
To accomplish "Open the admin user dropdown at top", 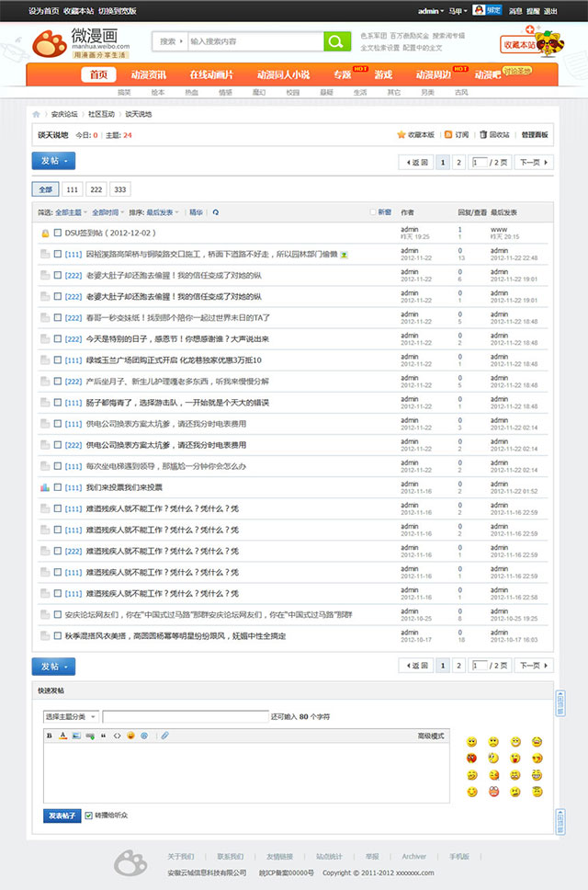I will (430, 11).
